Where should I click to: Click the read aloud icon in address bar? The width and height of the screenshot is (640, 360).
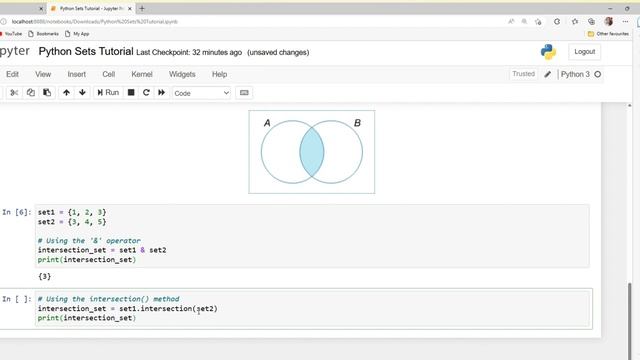click(511, 22)
